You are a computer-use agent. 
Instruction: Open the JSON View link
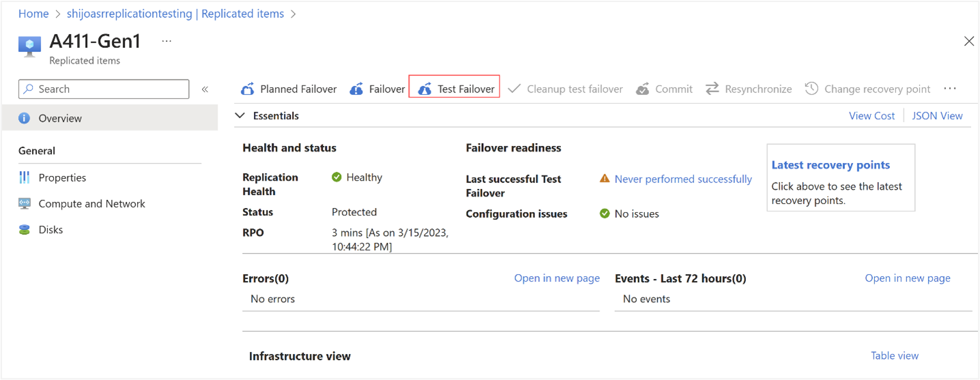point(937,116)
